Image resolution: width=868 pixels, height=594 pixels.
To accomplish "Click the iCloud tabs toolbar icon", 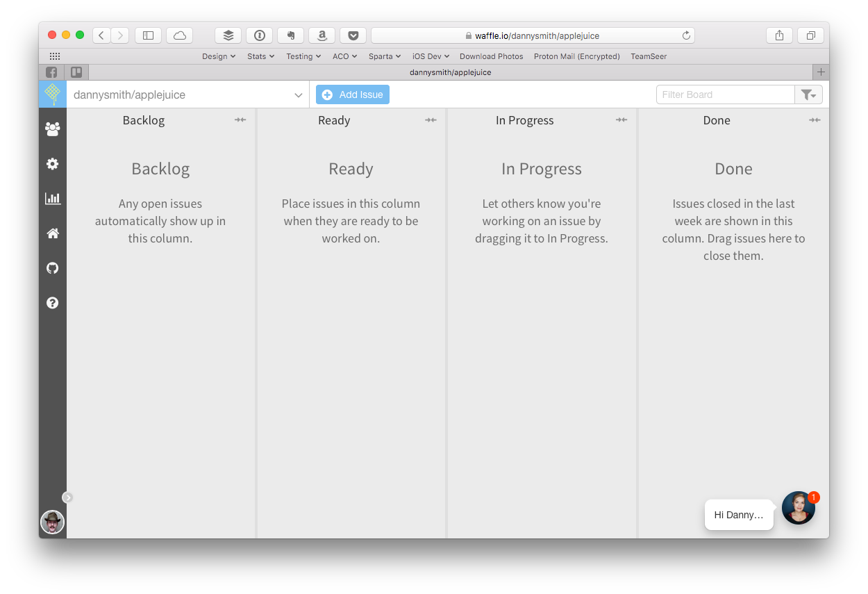I will [x=180, y=35].
